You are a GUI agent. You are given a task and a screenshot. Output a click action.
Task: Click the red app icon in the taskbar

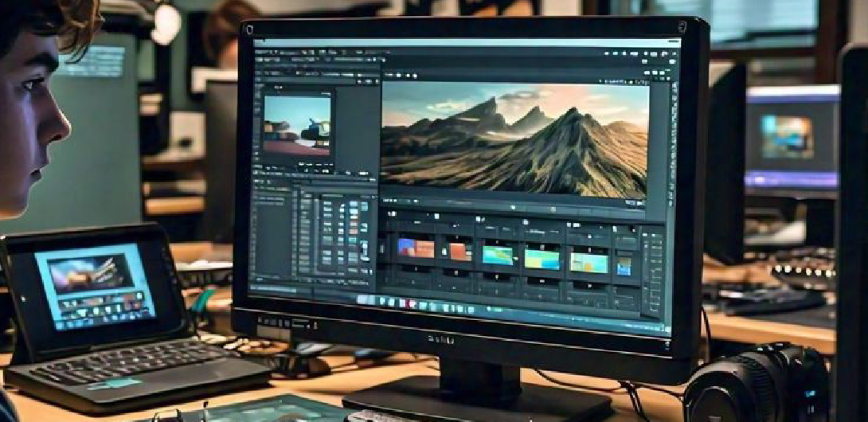point(412,304)
